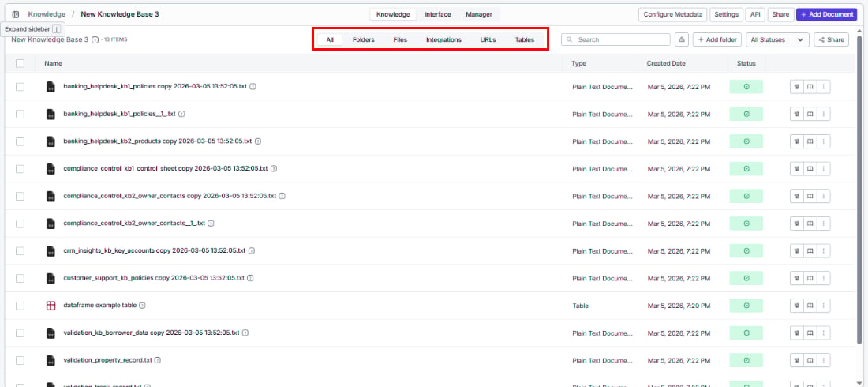
Task: Switch to the Manager tab
Action: tap(479, 14)
